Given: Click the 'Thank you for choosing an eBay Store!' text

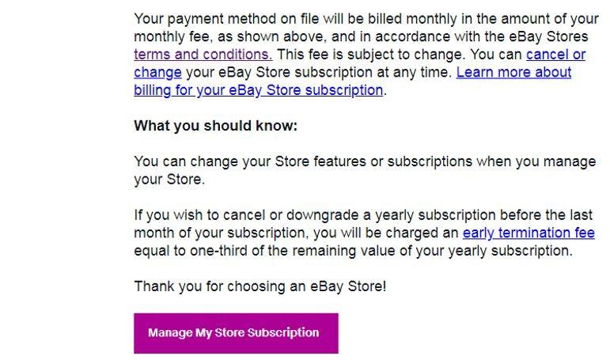Looking at the screenshot, I should pos(260,286).
